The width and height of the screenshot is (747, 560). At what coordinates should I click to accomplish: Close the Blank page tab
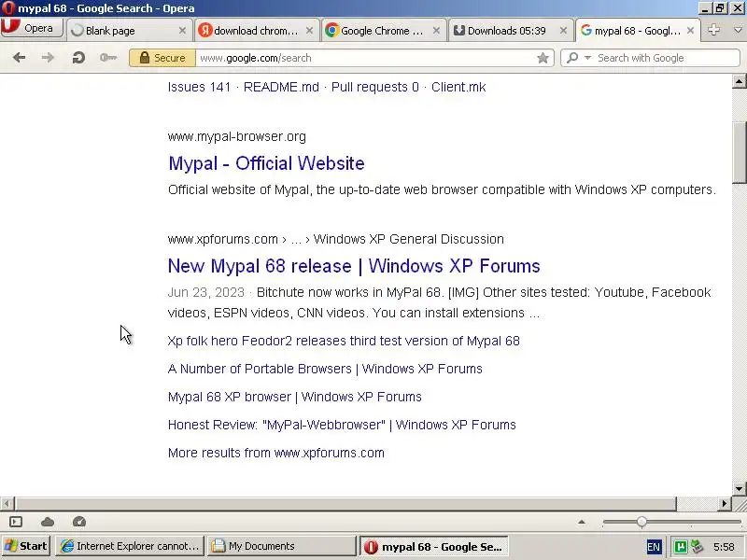(182, 31)
